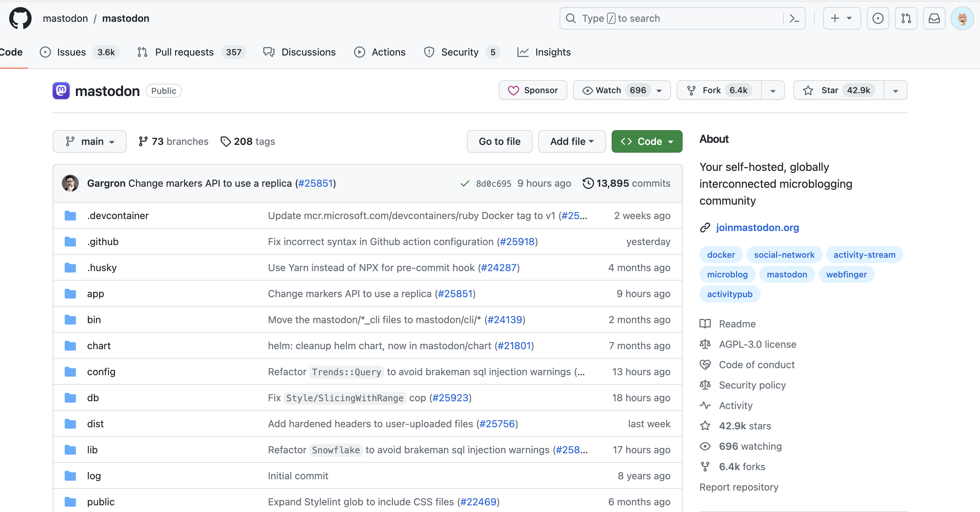Image resolution: width=980 pixels, height=512 pixels.
Task: Click the Sponsor button
Action: (x=533, y=90)
